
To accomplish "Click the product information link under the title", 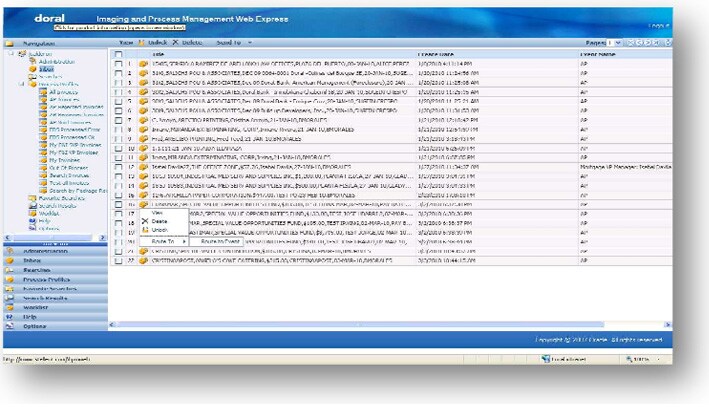I will click(x=120, y=28).
